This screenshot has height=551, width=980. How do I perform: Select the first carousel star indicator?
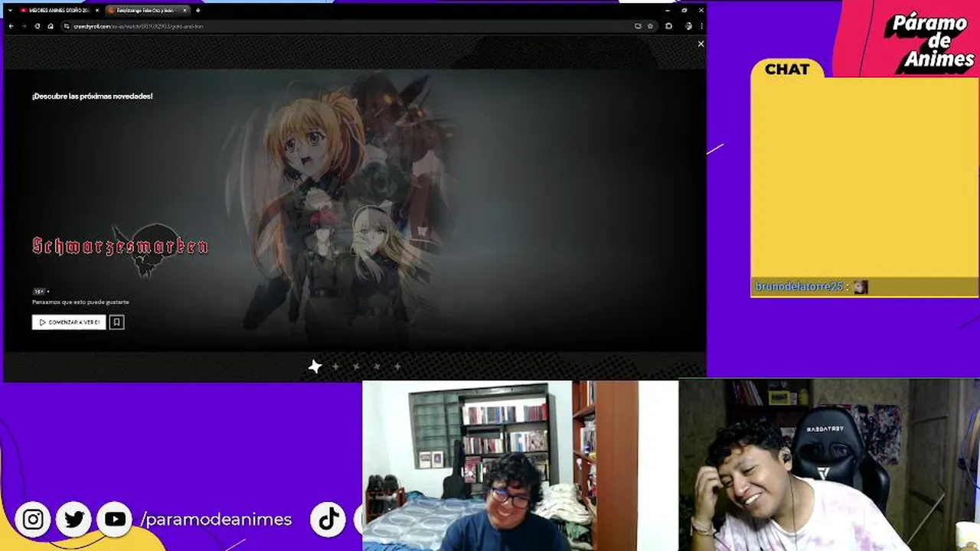click(315, 367)
